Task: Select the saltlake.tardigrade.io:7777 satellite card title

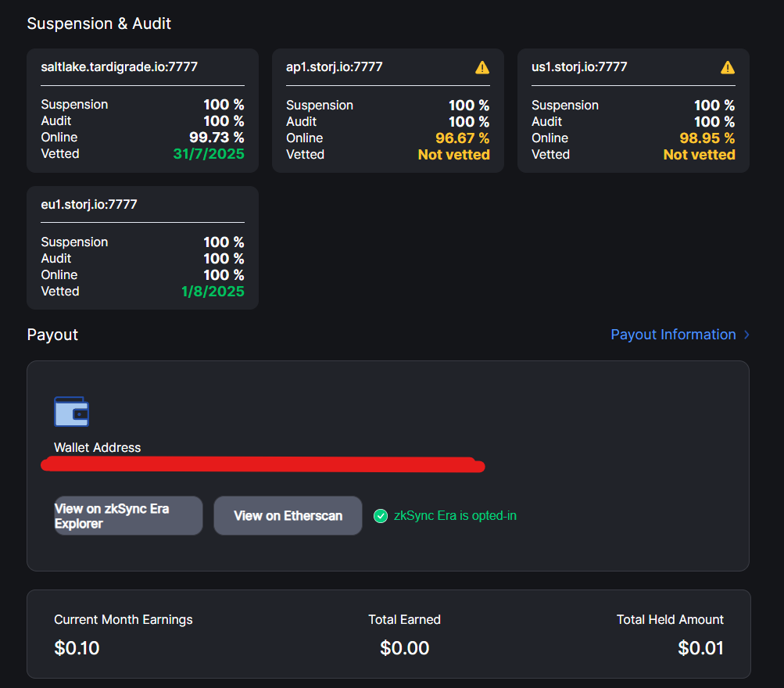Action: [119, 66]
